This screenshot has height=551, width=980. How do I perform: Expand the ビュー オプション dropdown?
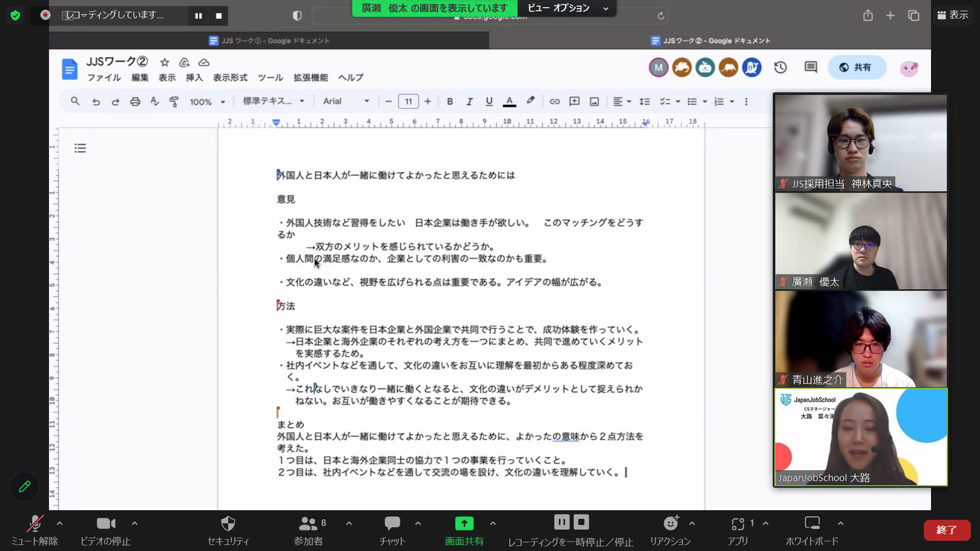click(x=568, y=8)
